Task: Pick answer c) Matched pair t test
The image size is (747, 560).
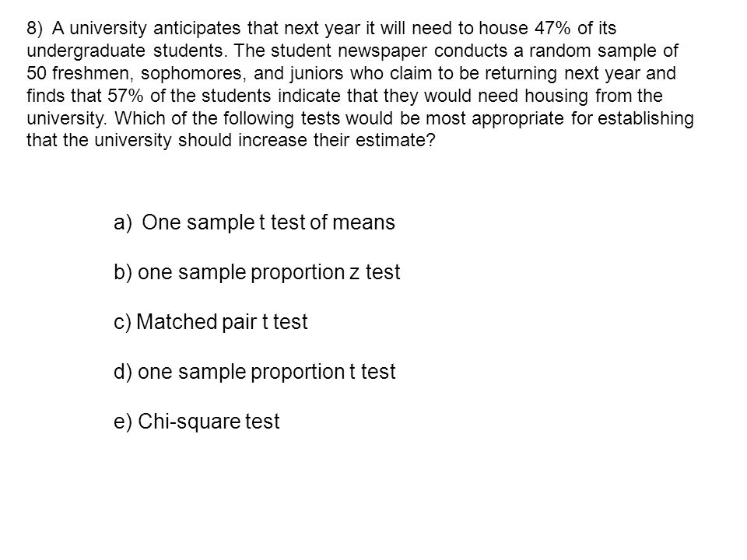Action: coord(211,322)
